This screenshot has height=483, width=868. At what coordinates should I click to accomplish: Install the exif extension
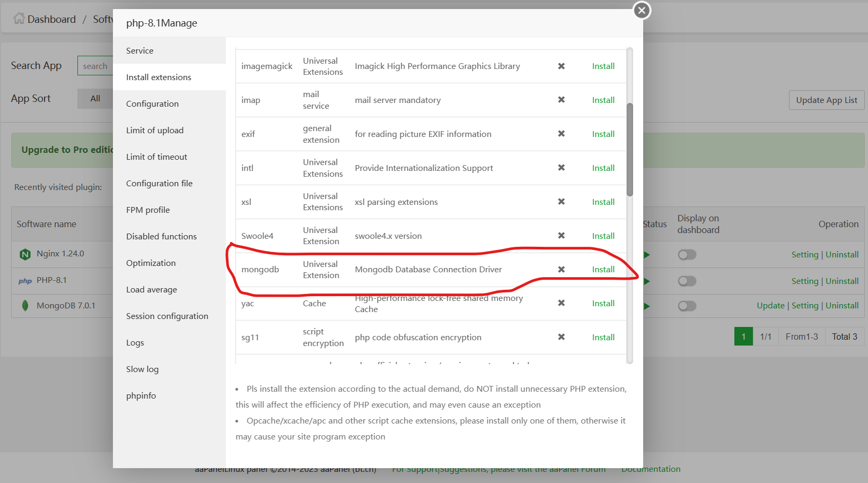[x=603, y=134]
